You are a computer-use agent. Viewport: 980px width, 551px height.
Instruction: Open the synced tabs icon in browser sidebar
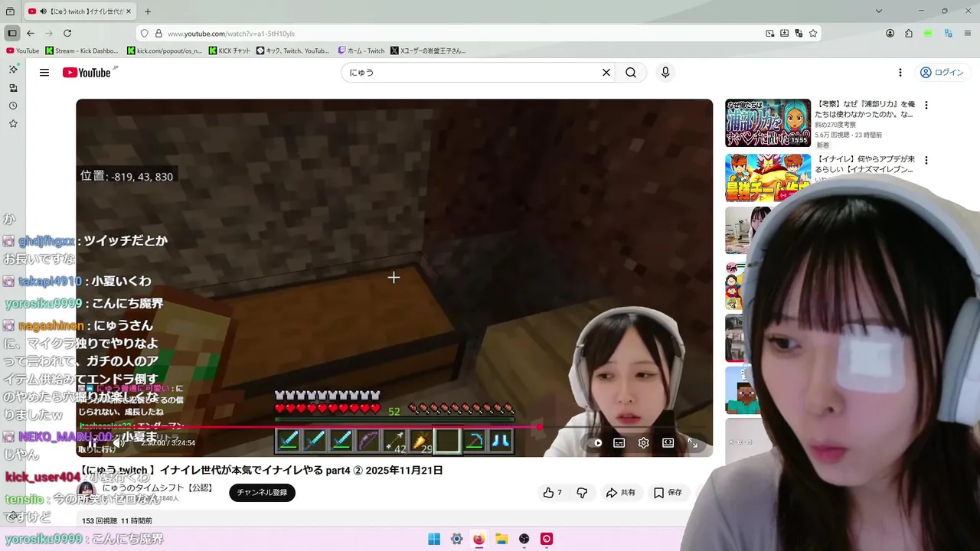click(13, 87)
